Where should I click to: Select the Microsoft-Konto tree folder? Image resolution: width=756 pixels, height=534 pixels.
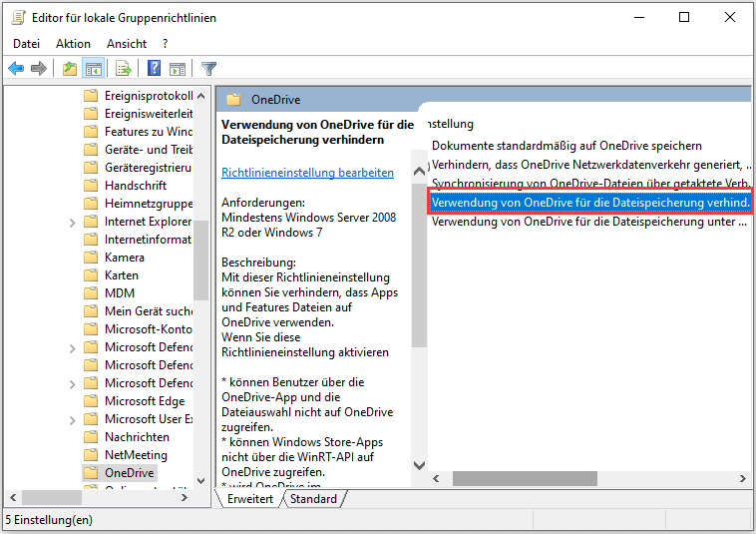pyautogui.click(x=139, y=329)
